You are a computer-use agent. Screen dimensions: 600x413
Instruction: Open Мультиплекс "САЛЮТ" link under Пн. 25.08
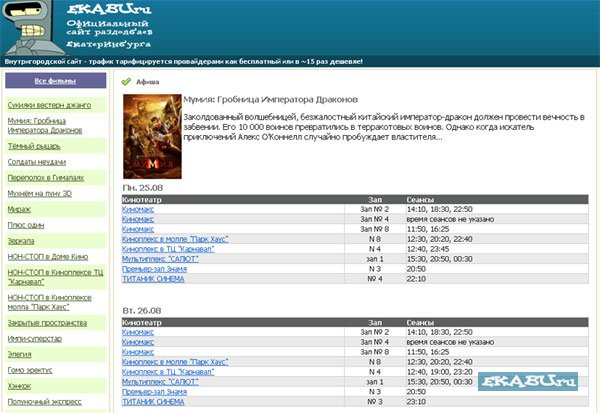point(160,259)
